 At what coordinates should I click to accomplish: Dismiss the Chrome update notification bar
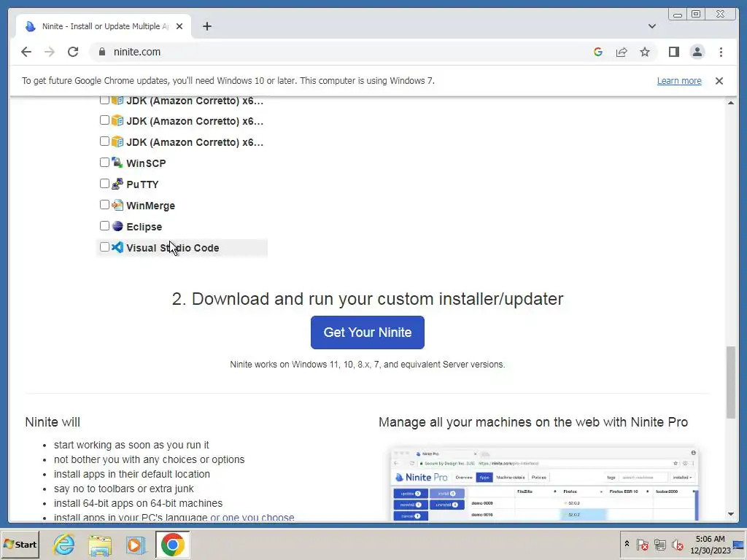click(719, 81)
